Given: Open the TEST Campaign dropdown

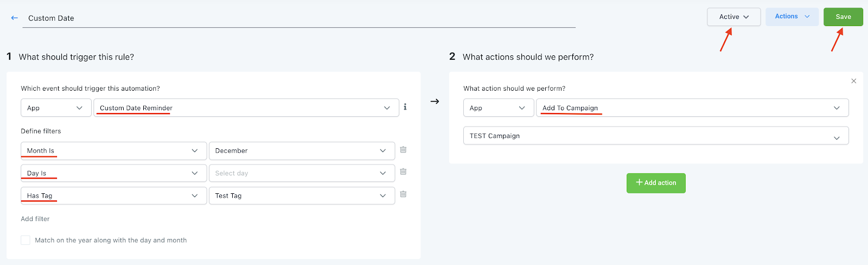Looking at the screenshot, I should pyautogui.click(x=655, y=136).
